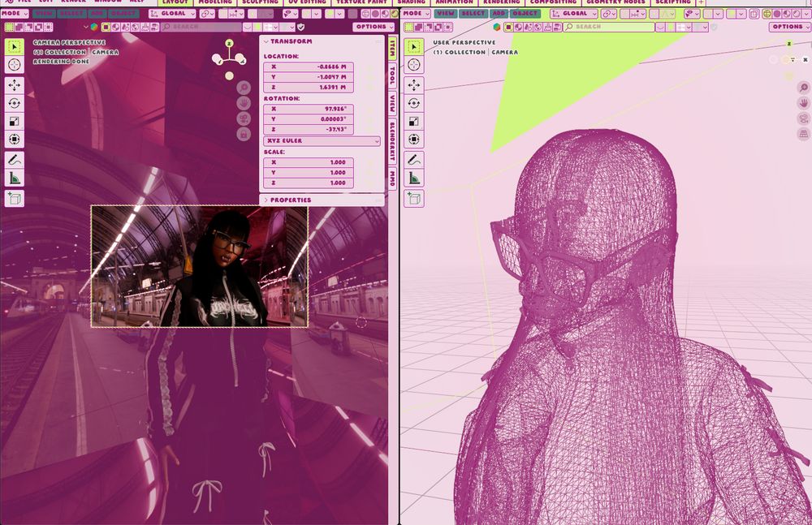This screenshot has height=525, width=812.
Task: Select the Select Box tool in right viewport
Action: [x=414, y=47]
